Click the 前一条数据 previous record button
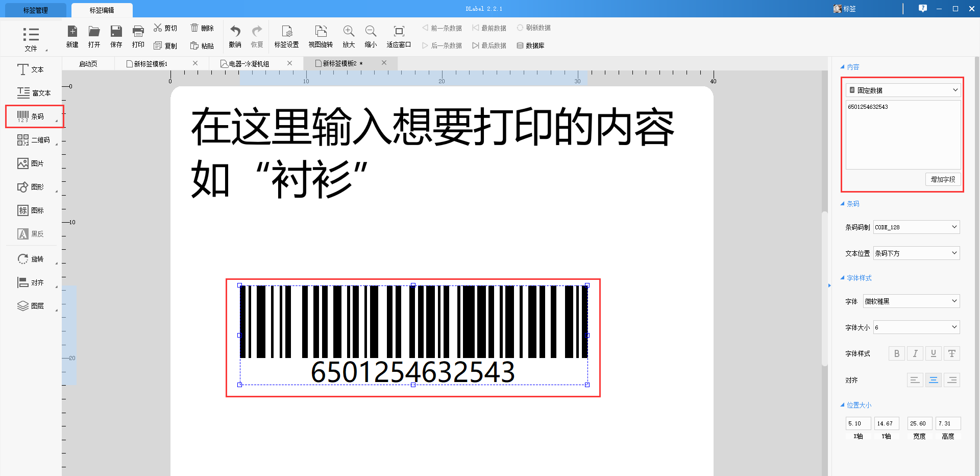The image size is (980, 476). pyautogui.click(x=442, y=28)
